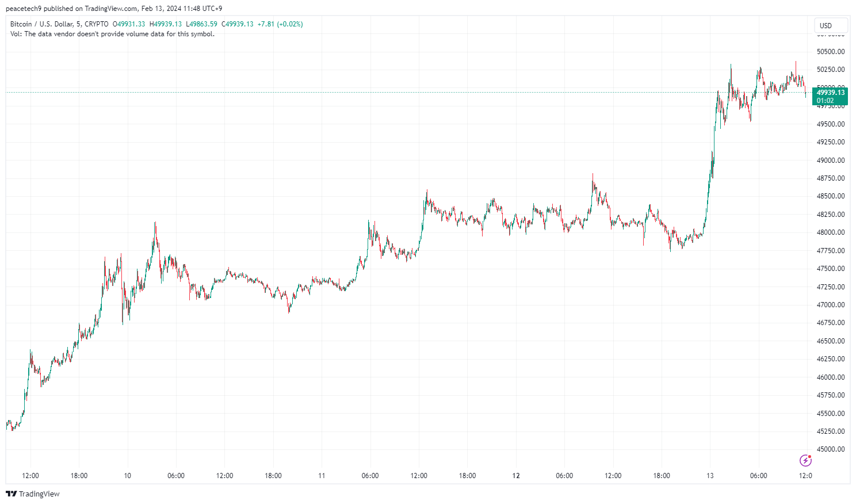Select the date 10 time axis marker
Viewport: 856px width, 504px height.
click(x=128, y=476)
